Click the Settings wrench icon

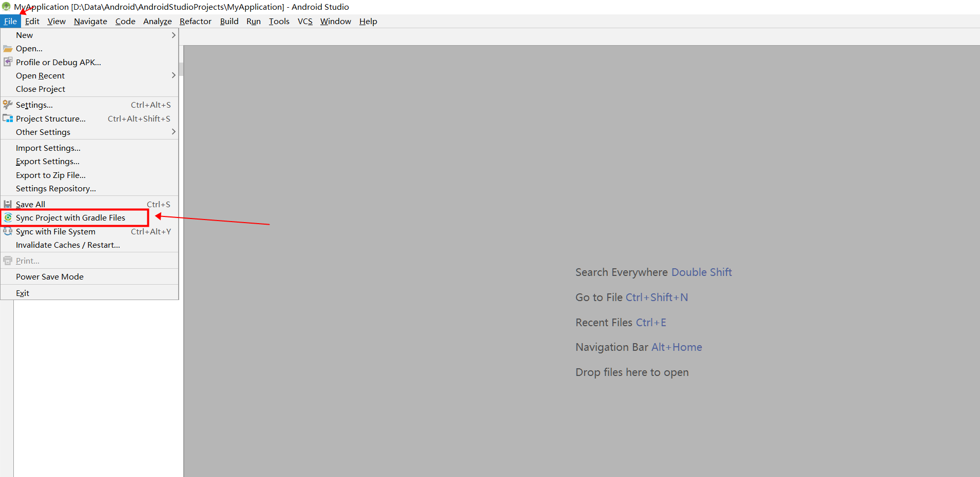click(x=8, y=105)
